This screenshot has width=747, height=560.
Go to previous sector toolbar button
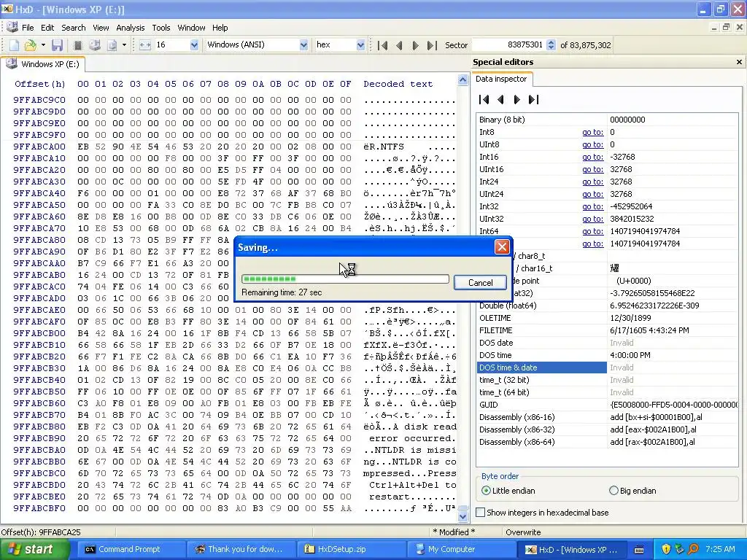[399, 45]
